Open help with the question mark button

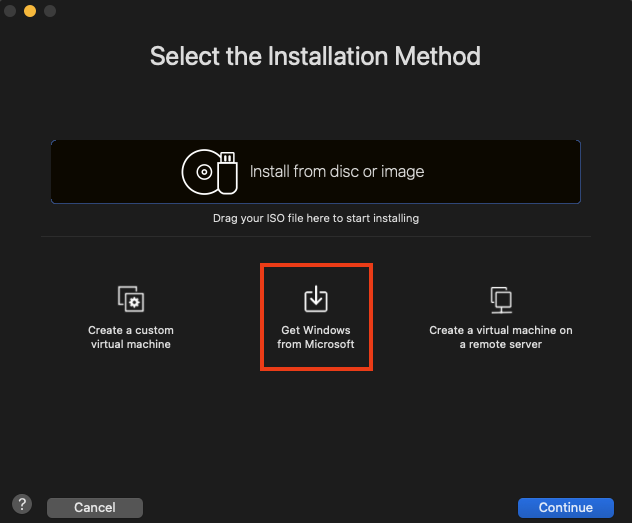22,504
